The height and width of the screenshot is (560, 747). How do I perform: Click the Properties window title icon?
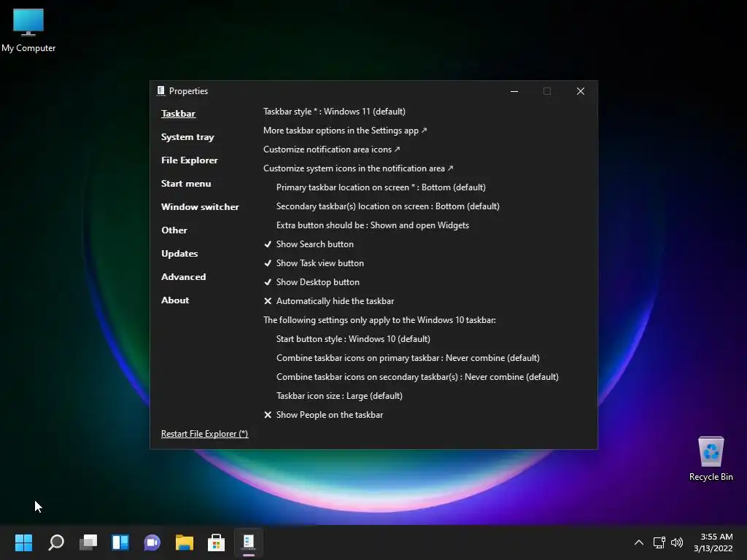[x=161, y=90]
